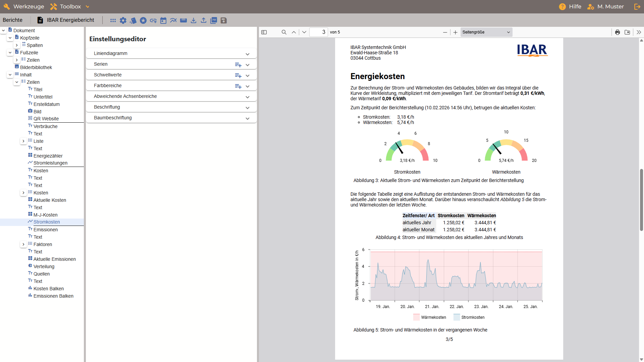Open settings with the gear toolbar icon
Screen dimensions: 644x362
tap(123, 20)
